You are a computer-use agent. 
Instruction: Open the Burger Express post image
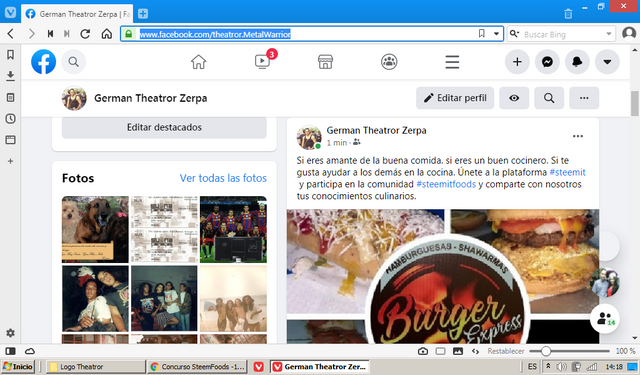point(443,276)
